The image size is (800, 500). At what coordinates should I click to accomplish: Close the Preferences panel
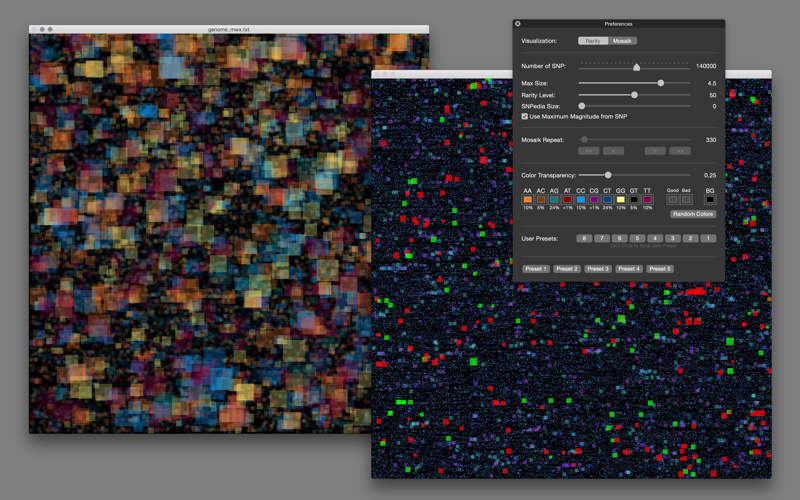click(518, 23)
